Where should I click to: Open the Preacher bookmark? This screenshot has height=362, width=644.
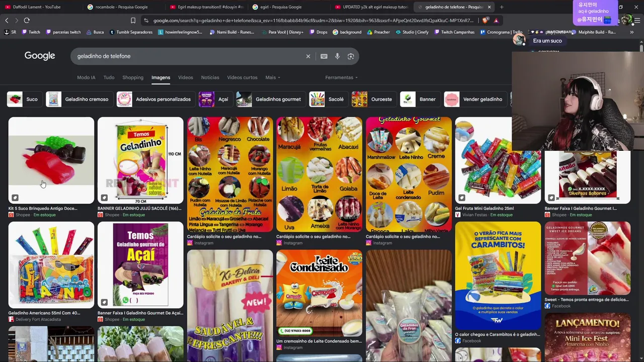click(378, 32)
